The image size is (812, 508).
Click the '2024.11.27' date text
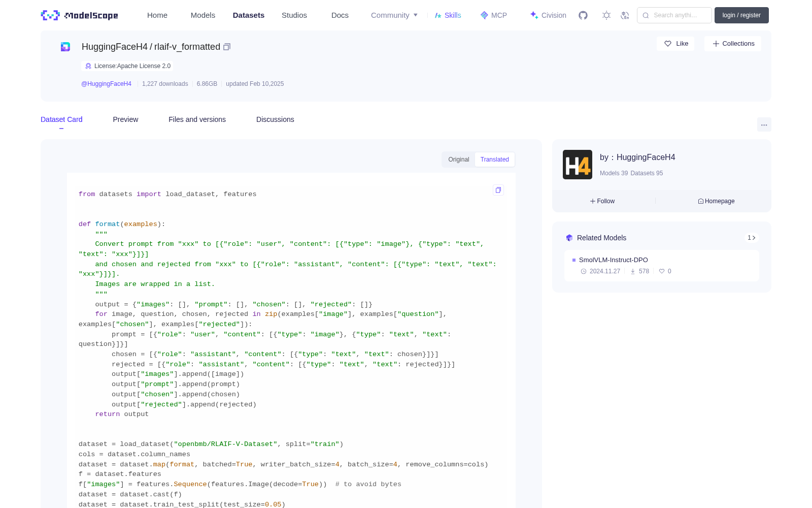coord(605,271)
